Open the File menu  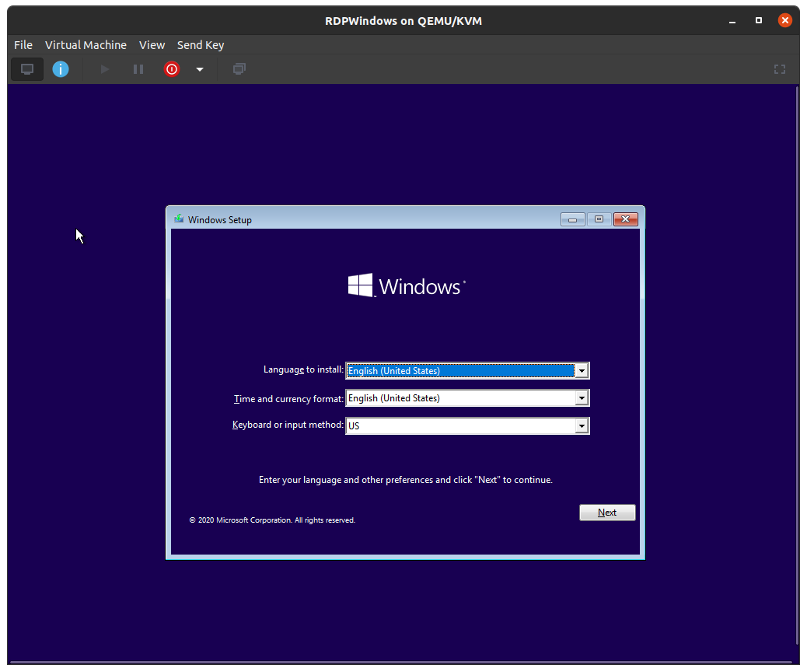point(23,45)
